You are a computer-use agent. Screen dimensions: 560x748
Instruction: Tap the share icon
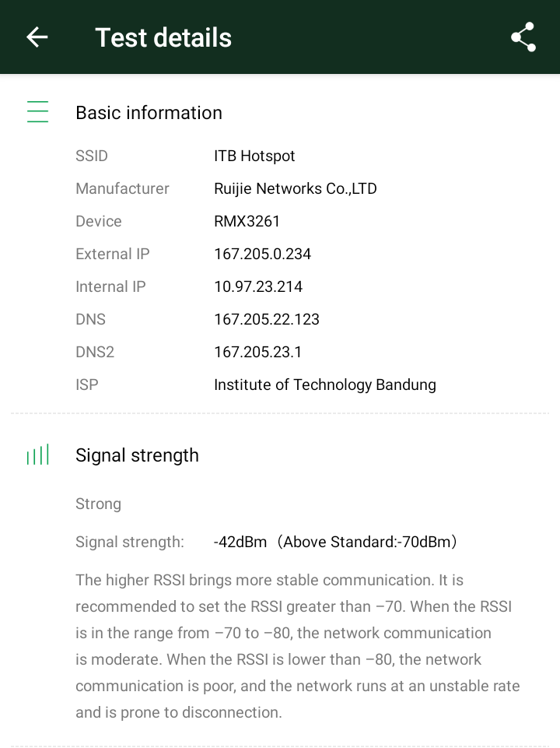(x=523, y=37)
